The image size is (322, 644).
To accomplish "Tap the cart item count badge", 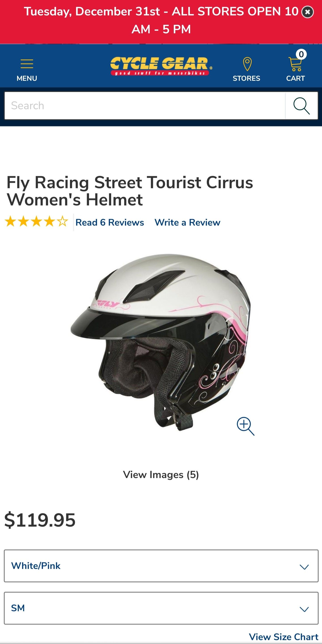I will 301,54.
